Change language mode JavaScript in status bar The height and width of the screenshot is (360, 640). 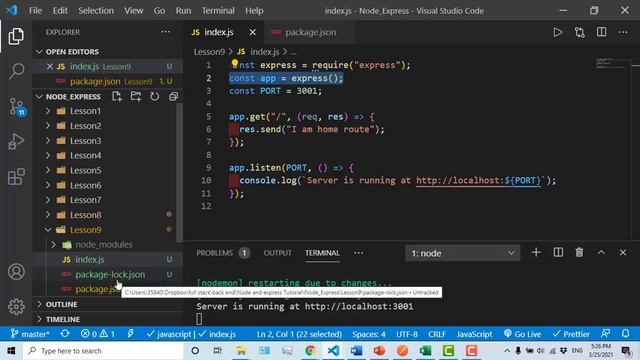[474, 334]
